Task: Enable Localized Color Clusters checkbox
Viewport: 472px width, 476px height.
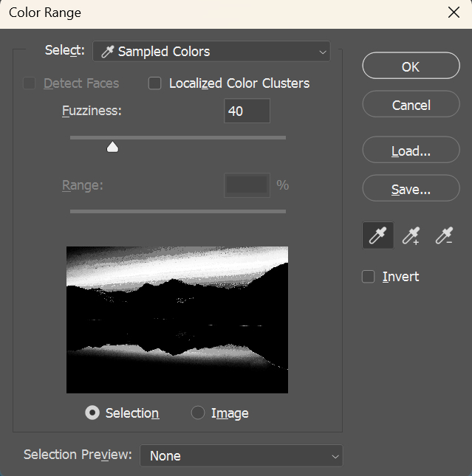Action: (155, 83)
